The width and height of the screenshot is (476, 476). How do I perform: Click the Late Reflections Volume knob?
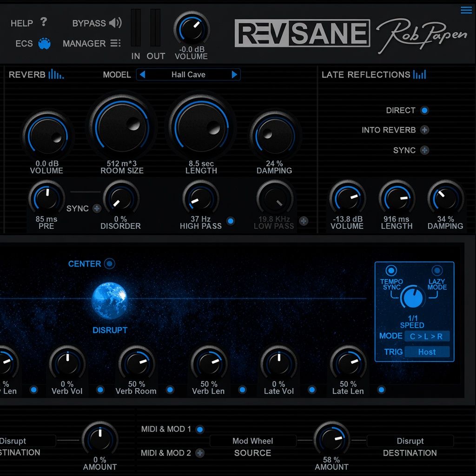348,198
